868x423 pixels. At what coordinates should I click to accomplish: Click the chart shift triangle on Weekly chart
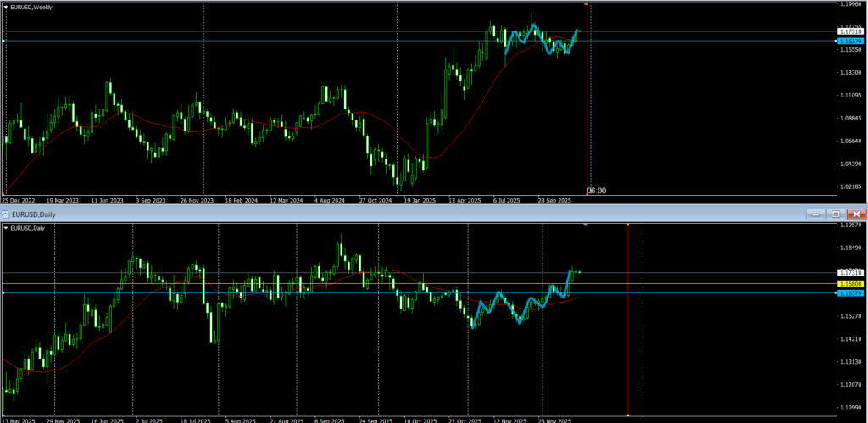tap(587, 5)
